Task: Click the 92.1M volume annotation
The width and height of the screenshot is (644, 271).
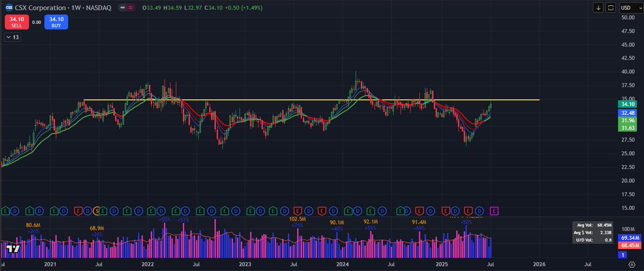Action: (370, 222)
